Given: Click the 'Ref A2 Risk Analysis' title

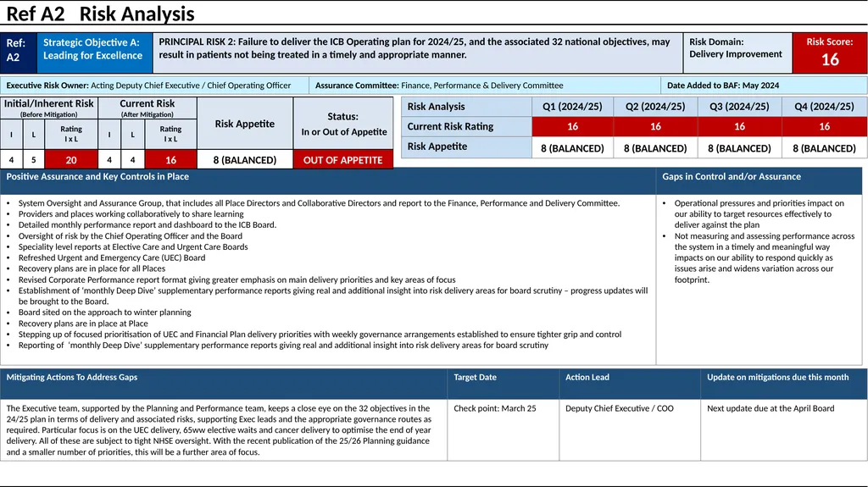Looking at the screenshot, I should 100,14.
